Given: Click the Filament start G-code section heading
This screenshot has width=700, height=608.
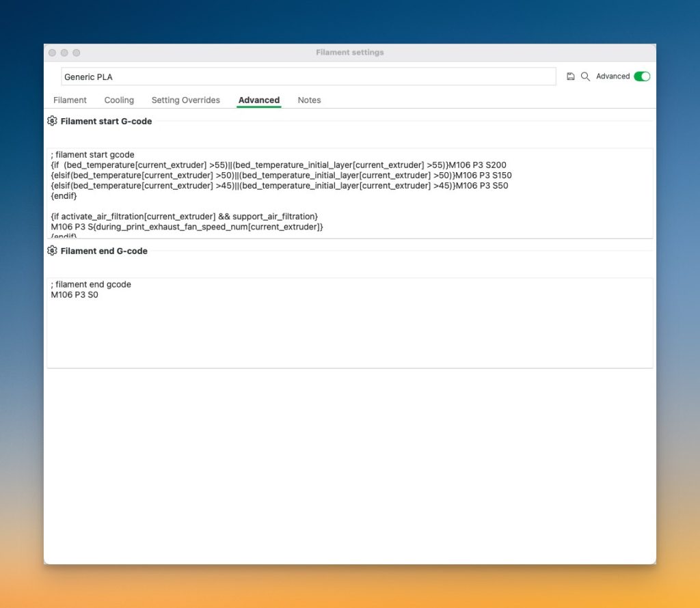Looking at the screenshot, I should coord(106,121).
